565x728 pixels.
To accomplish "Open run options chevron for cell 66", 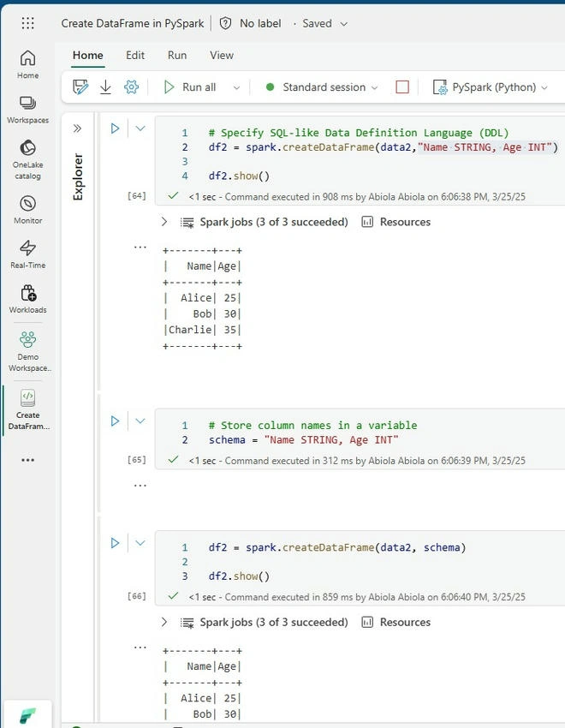I will (x=140, y=543).
